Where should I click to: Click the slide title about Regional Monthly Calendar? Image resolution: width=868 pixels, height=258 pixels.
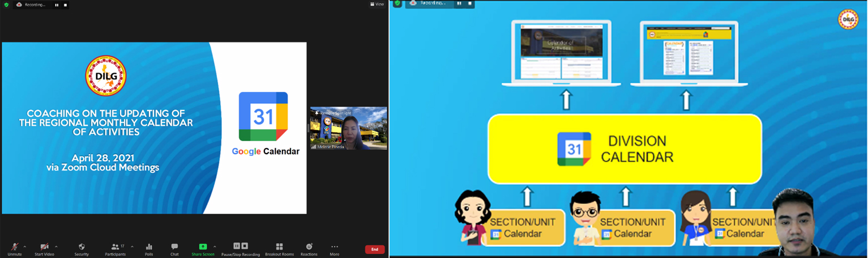click(106, 122)
